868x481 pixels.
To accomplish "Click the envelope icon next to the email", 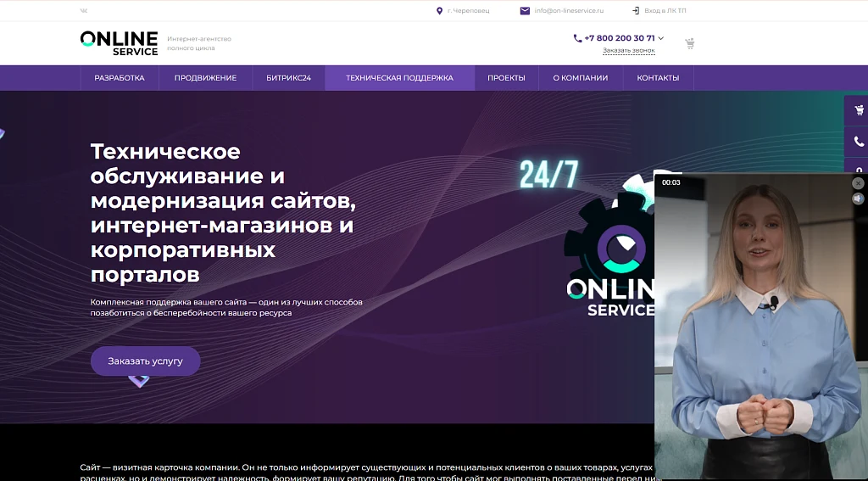I will tap(525, 10).
